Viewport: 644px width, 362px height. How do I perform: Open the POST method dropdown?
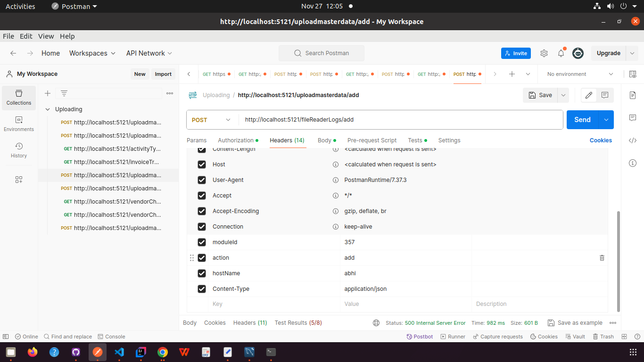212,120
